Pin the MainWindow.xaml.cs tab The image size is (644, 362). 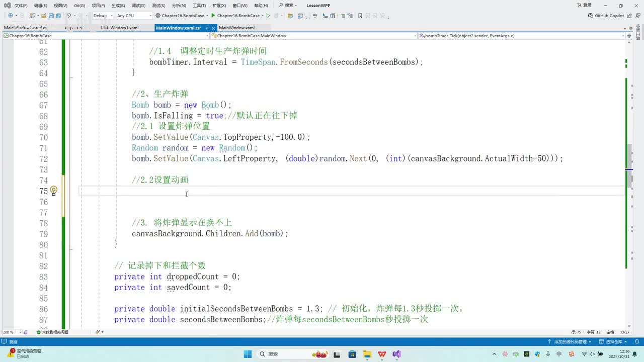(x=207, y=28)
